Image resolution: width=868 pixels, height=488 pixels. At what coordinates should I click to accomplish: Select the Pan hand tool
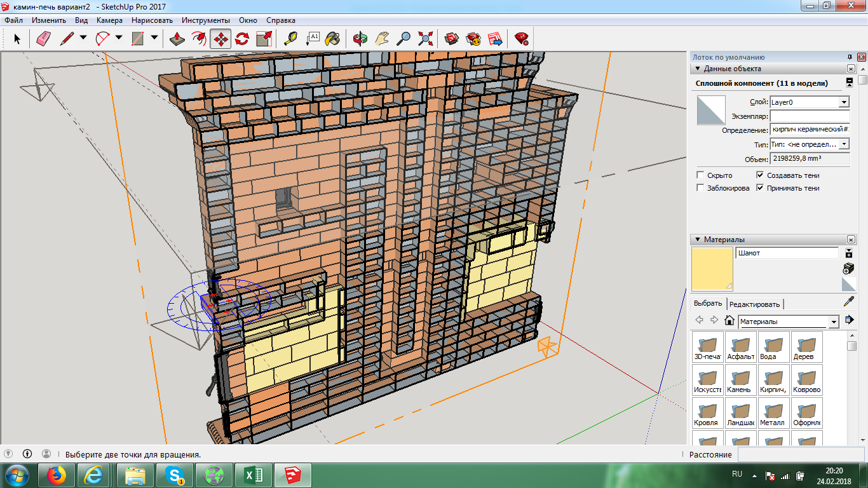pos(381,39)
